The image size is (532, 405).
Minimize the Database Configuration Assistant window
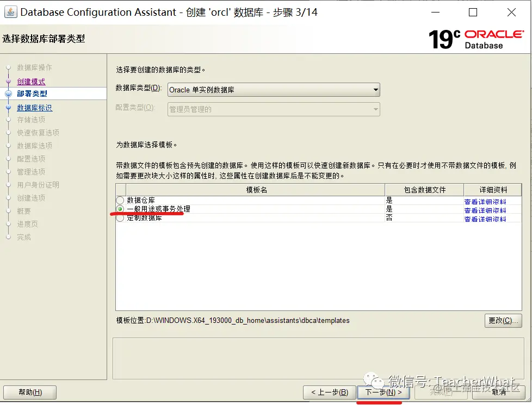(x=435, y=13)
